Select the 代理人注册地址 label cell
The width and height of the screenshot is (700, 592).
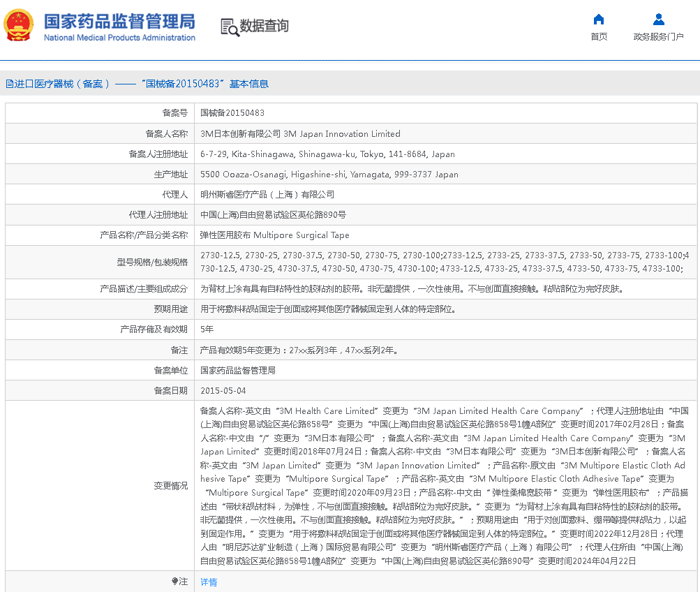click(x=100, y=215)
